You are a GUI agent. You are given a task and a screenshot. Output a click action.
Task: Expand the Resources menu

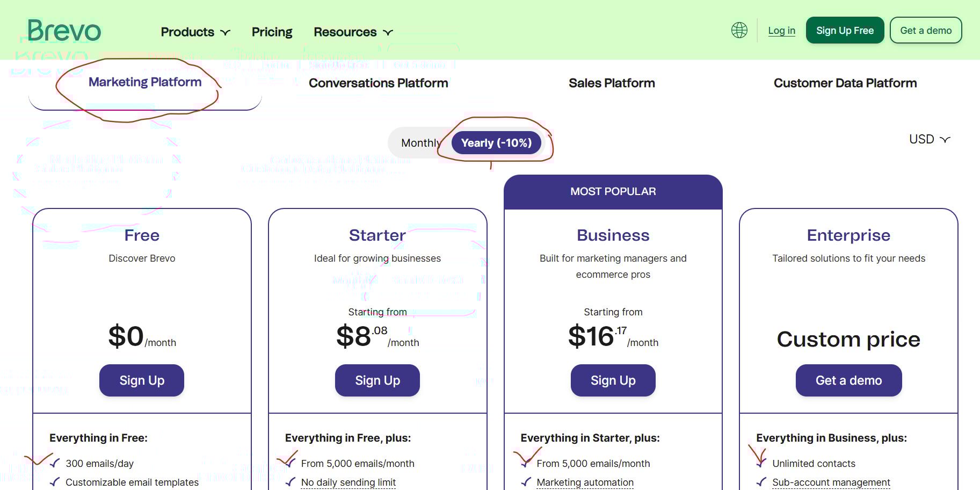pos(353,32)
